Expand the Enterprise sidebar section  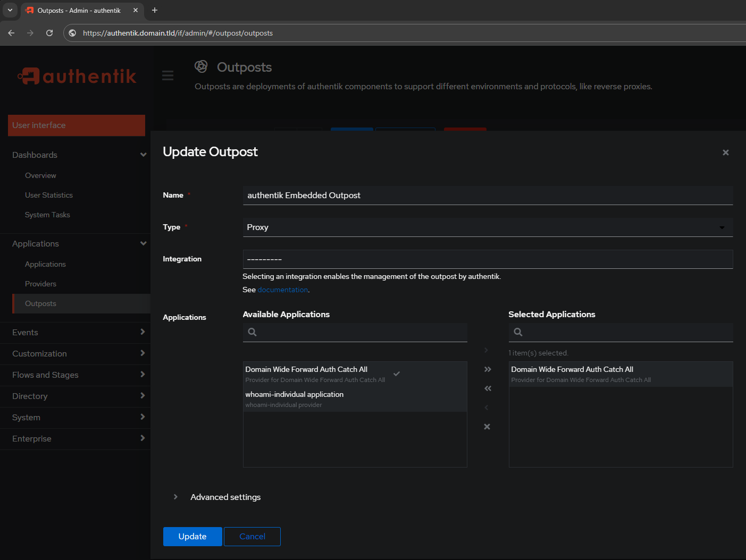tap(76, 439)
